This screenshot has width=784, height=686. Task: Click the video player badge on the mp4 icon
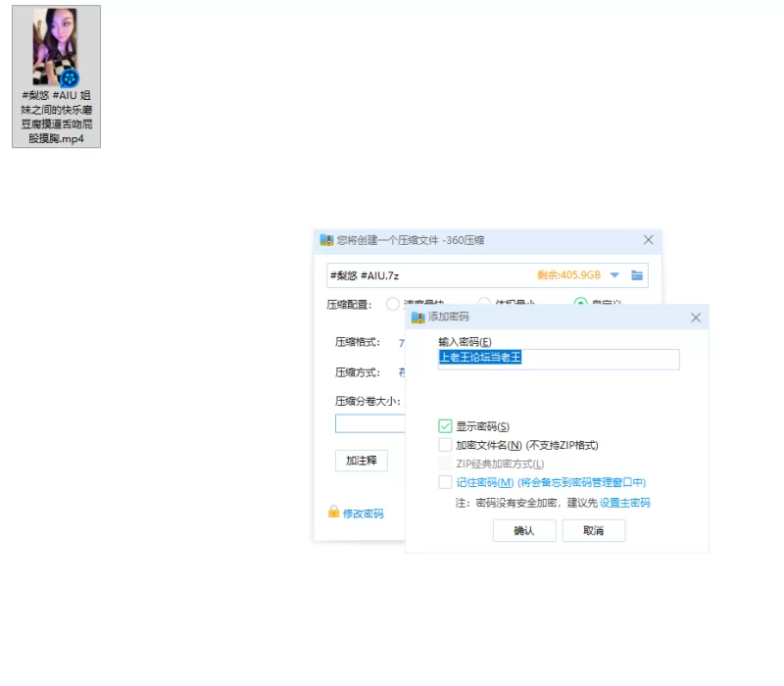pyautogui.click(x=71, y=77)
